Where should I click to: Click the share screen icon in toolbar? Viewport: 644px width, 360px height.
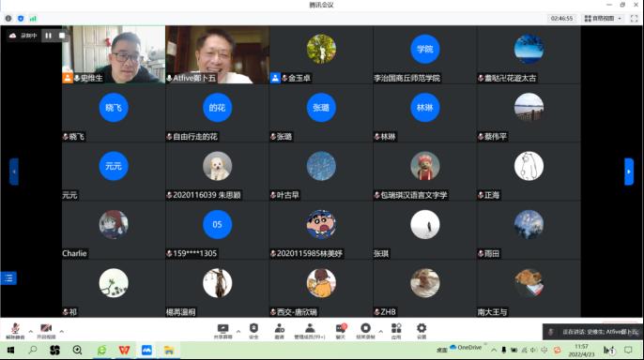[x=223, y=331]
